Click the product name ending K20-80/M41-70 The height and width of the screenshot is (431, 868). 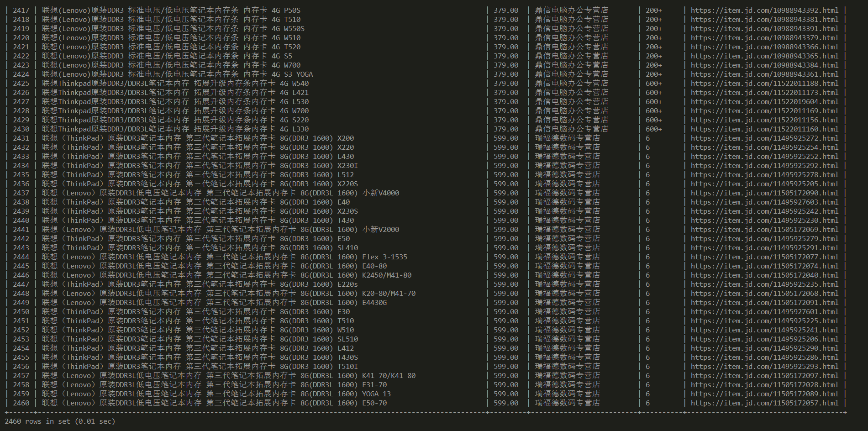click(229, 293)
